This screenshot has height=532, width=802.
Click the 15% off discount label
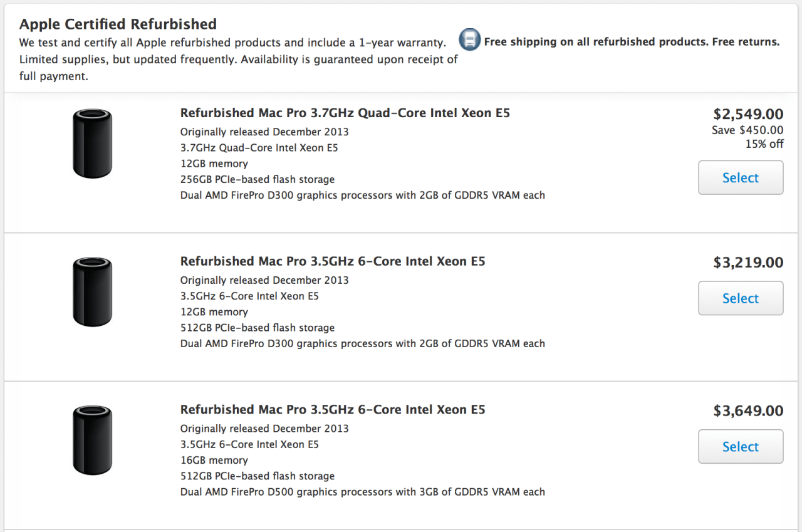pyautogui.click(x=764, y=144)
